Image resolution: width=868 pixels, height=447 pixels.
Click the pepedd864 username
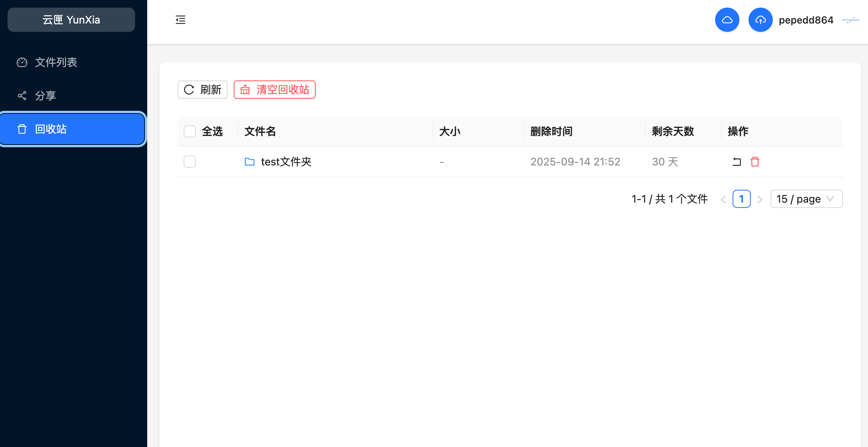(x=806, y=20)
